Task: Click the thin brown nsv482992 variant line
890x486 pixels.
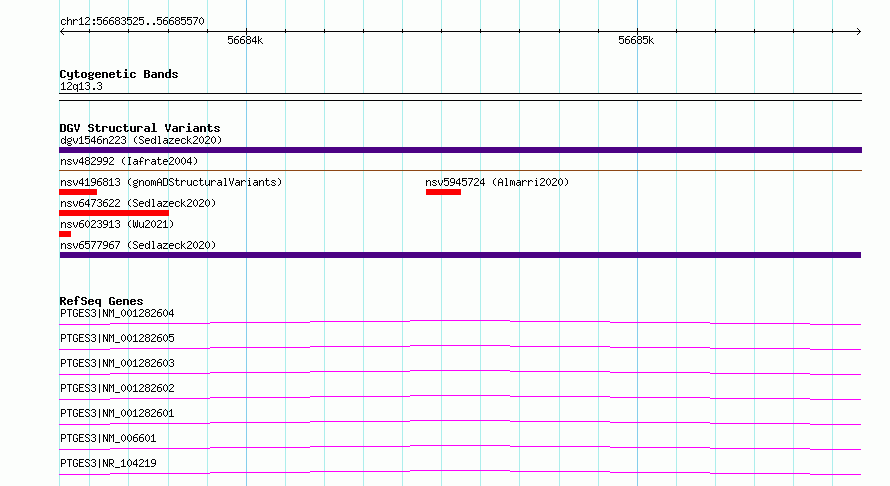Action: pyautogui.click(x=460, y=170)
